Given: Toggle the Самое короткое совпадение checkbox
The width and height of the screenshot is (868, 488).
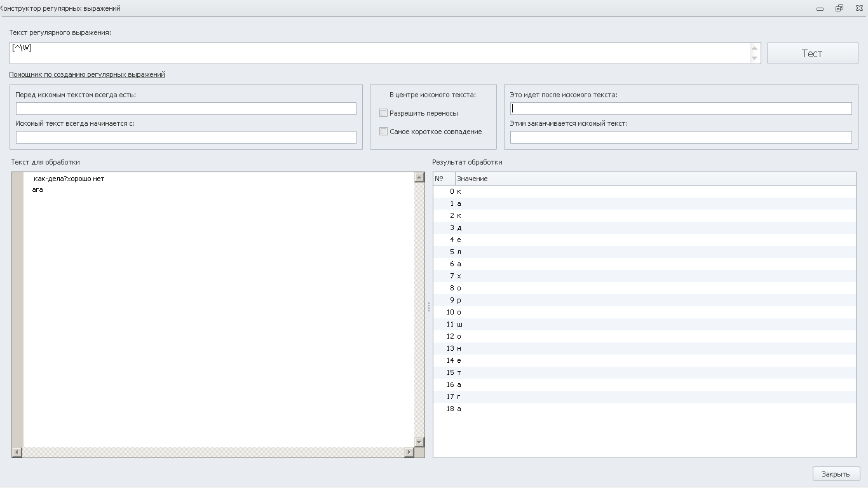Looking at the screenshot, I should click(x=383, y=132).
